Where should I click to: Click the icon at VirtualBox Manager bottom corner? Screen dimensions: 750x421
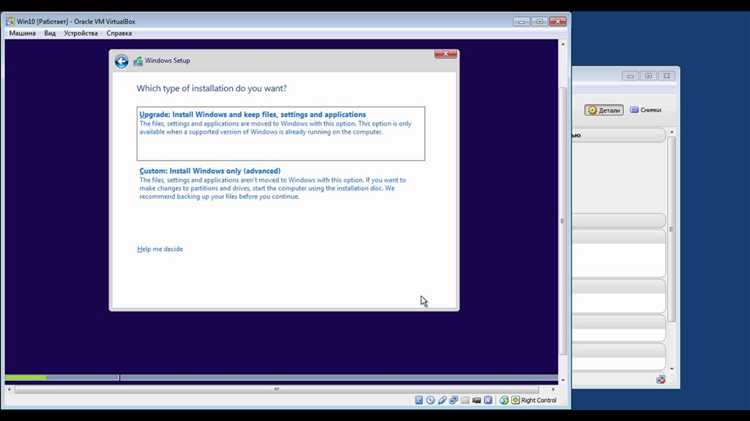(661, 379)
